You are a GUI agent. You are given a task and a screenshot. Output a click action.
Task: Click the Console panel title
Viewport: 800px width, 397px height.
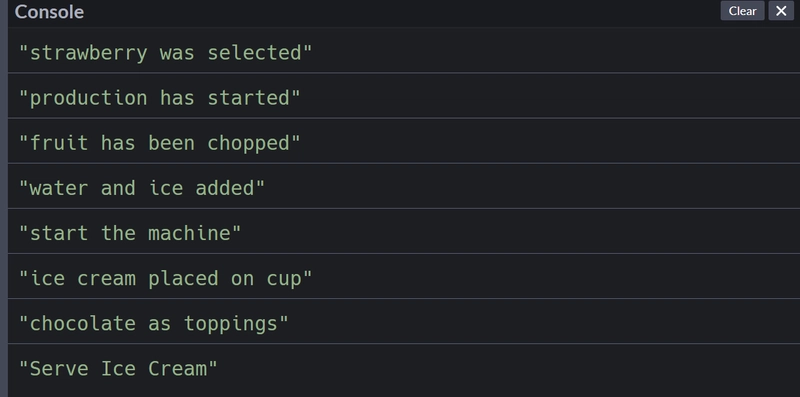tap(49, 11)
